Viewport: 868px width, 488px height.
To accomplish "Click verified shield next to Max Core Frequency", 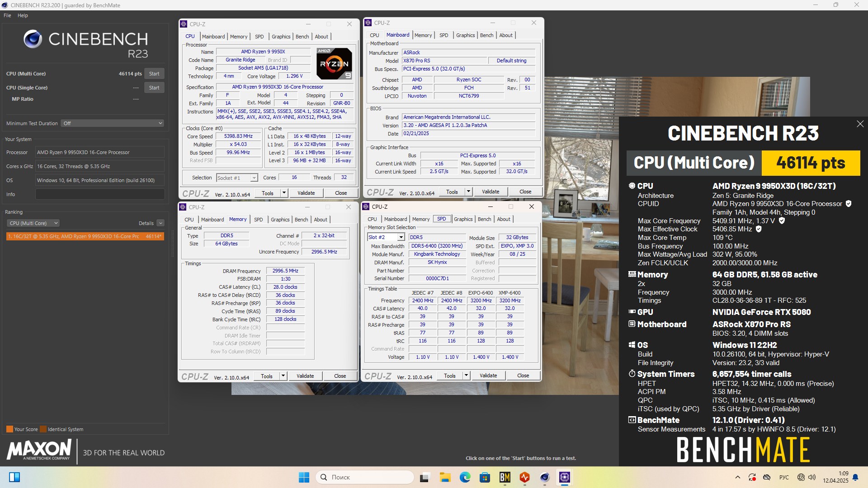I will click(782, 221).
